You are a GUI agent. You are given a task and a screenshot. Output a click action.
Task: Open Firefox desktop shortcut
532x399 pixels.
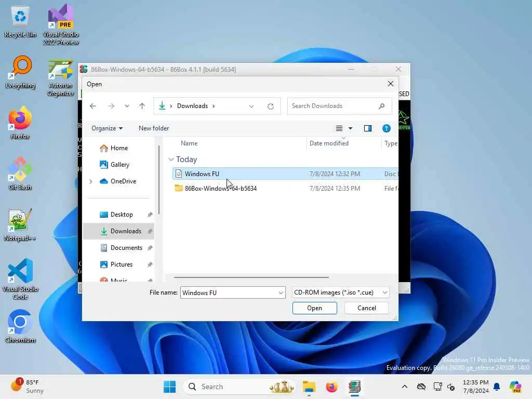[x=20, y=123]
